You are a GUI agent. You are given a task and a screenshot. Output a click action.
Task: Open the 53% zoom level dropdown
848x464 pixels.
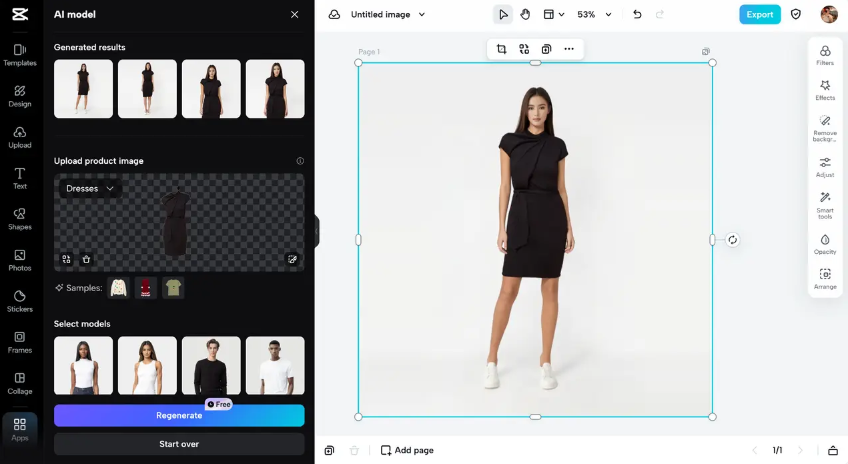point(594,15)
